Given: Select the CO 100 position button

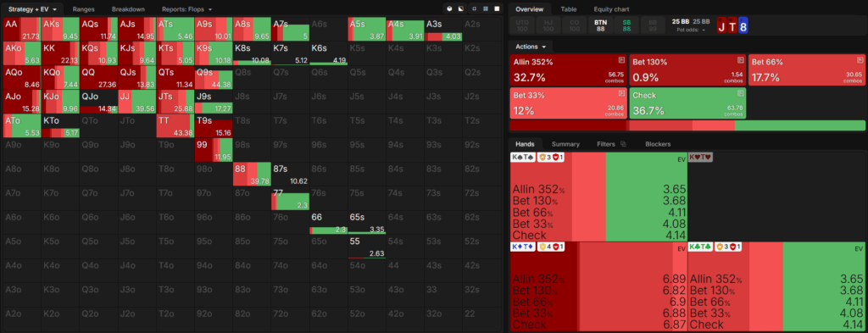Looking at the screenshot, I should pos(574,25).
